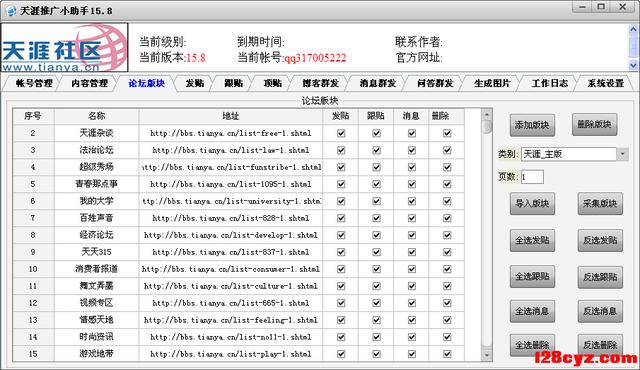
Task: Open the 系统设置 tab
Action: (605, 83)
